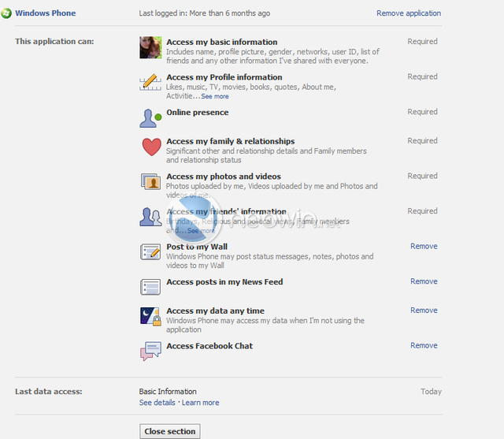Remove the Access Facebook Chat permission
This screenshot has height=439, width=504.
tap(424, 345)
